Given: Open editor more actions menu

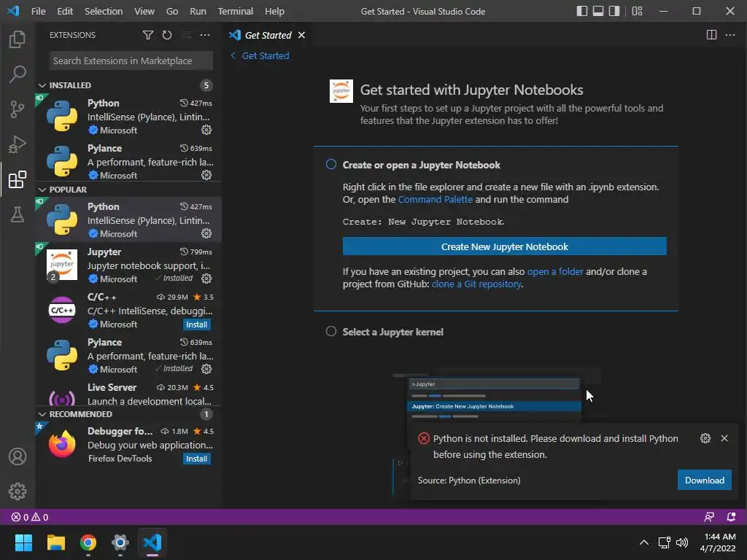Looking at the screenshot, I should [x=729, y=35].
